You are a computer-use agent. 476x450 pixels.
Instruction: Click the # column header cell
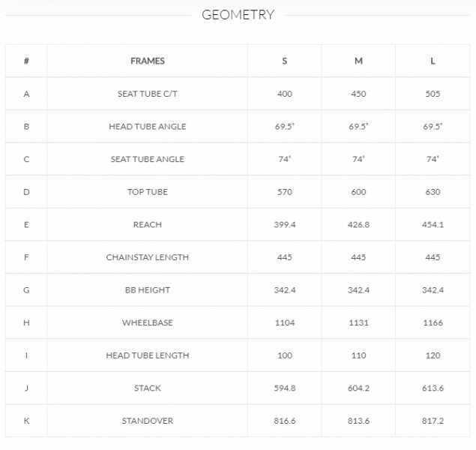point(26,61)
